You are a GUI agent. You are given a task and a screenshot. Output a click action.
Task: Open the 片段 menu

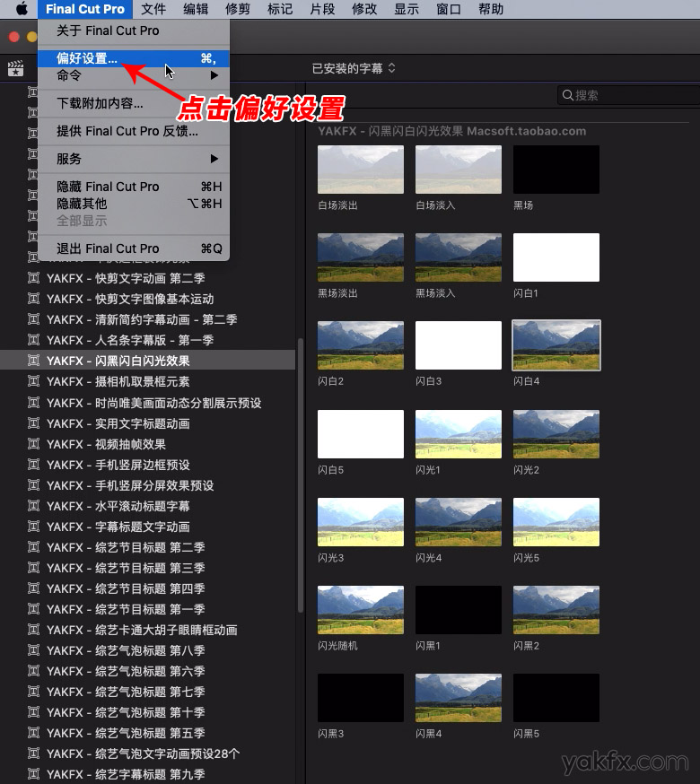(322, 9)
